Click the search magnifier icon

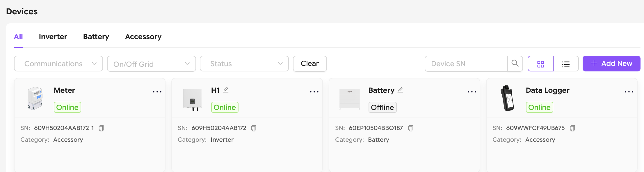515,64
